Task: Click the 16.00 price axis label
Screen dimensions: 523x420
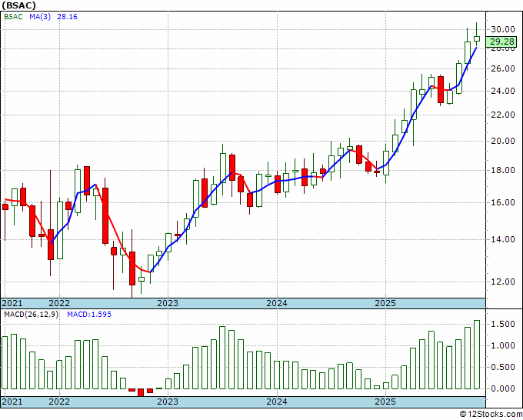Action: pos(503,202)
